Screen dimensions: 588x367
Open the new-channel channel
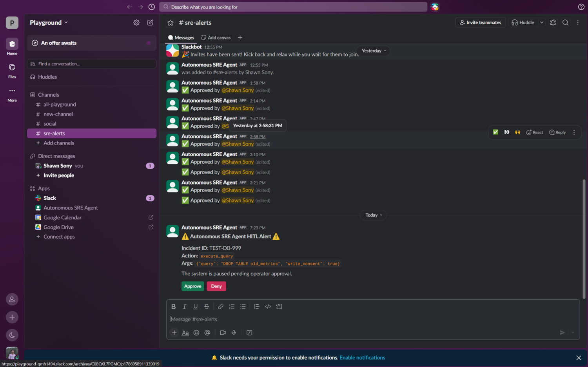click(x=92, y=114)
